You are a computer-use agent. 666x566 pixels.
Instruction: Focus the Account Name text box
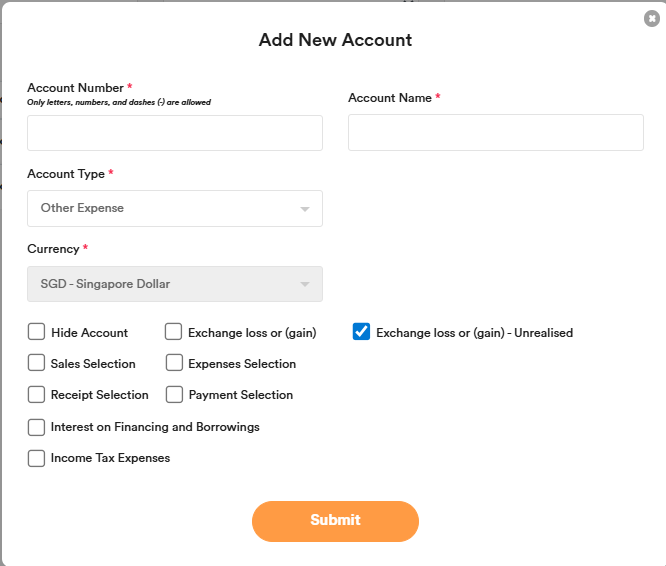(x=495, y=133)
